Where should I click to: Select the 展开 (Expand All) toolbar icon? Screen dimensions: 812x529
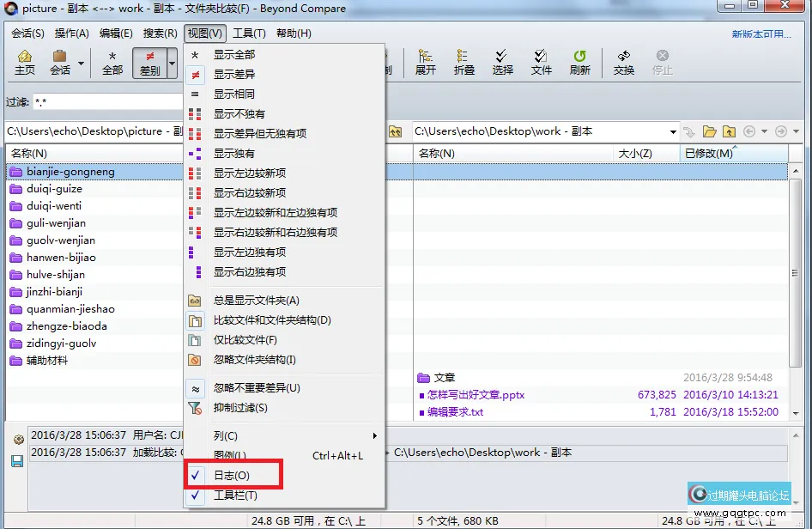tap(426, 62)
